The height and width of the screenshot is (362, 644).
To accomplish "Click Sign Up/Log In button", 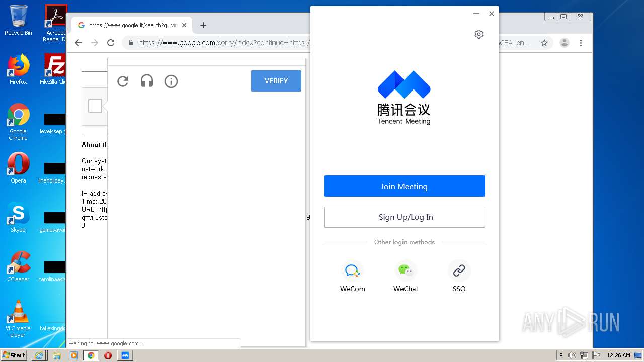I will (405, 217).
